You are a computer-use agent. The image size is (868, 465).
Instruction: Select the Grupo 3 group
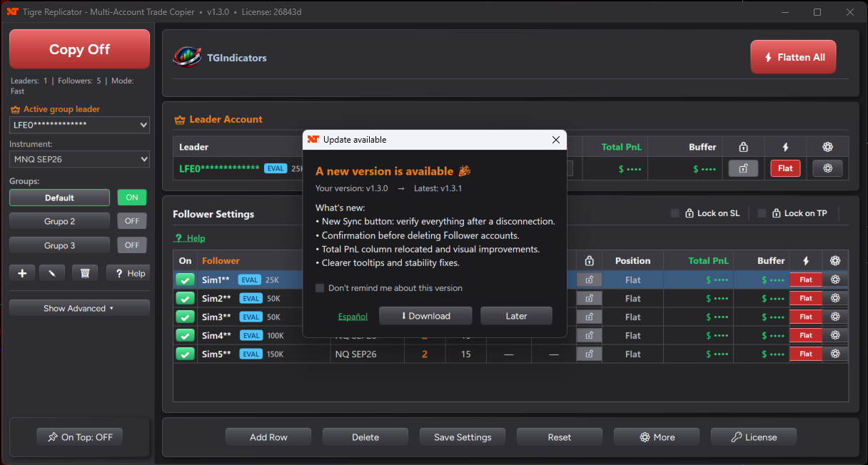click(x=59, y=245)
